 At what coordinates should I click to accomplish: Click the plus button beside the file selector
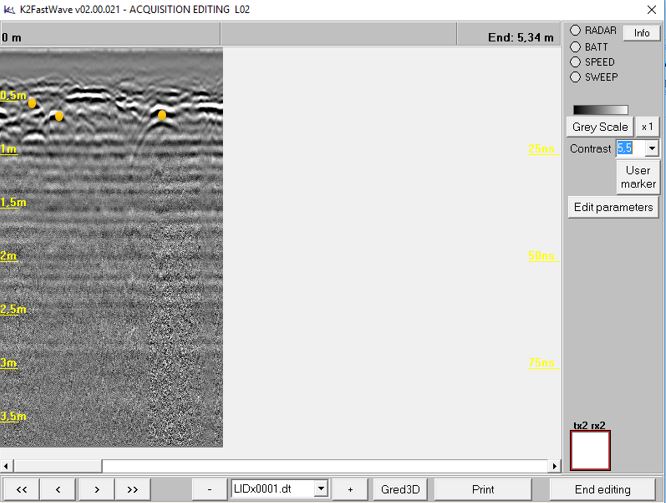point(350,489)
